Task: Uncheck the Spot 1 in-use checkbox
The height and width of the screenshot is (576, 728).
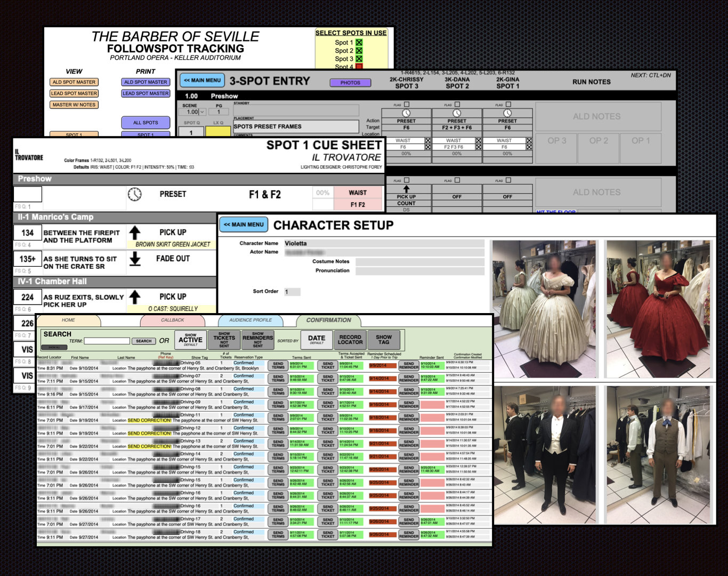Action: click(359, 43)
